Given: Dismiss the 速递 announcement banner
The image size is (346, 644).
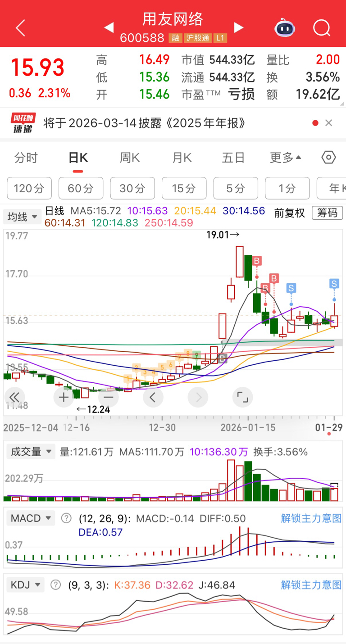Looking at the screenshot, I should (x=329, y=123).
